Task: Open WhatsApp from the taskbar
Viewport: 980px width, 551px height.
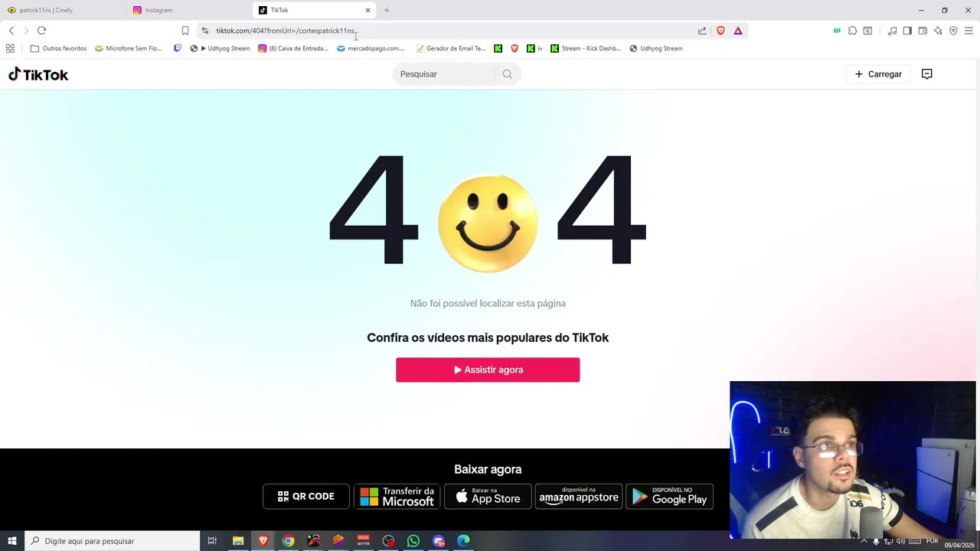Action: (x=413, y=541)
